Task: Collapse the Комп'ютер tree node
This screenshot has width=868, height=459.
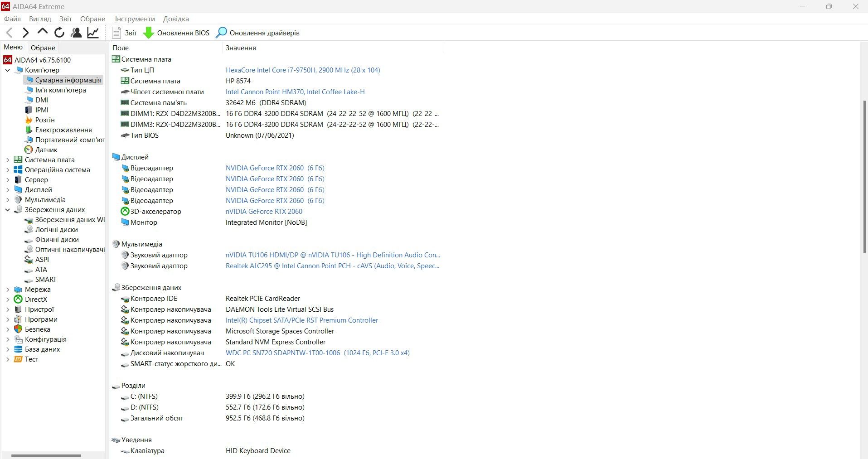Action: (8, 70)
